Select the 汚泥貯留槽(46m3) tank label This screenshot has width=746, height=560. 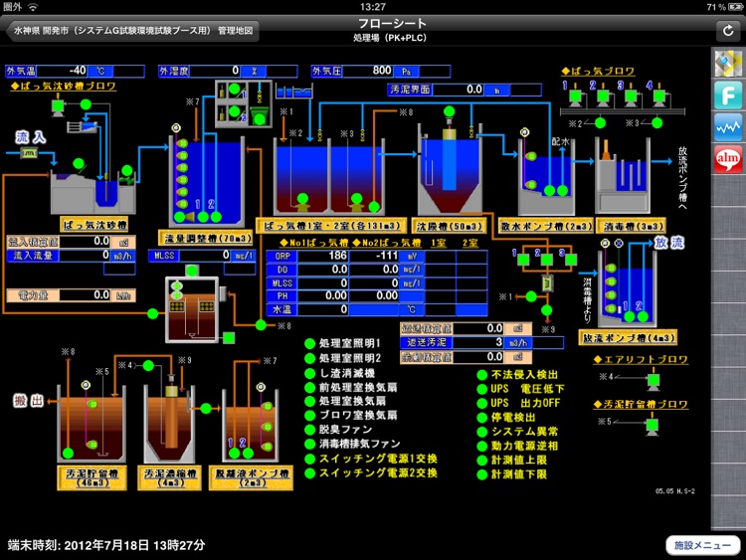92,477
